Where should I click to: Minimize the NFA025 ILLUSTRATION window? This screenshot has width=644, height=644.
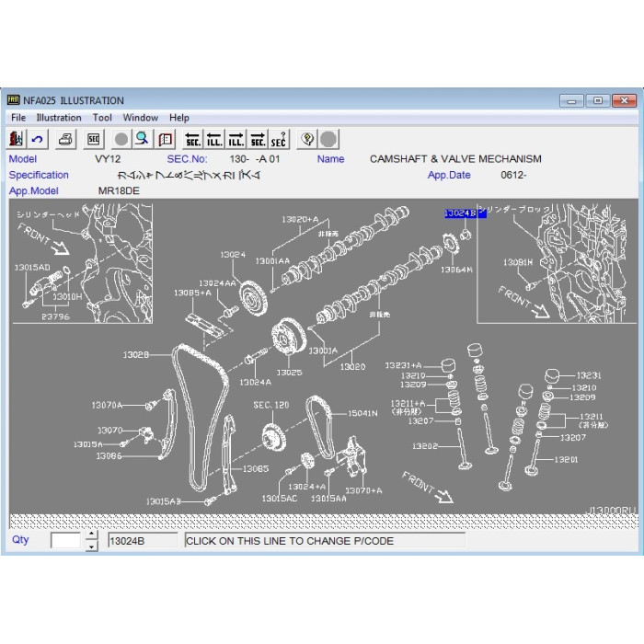(x=571, y=100)
